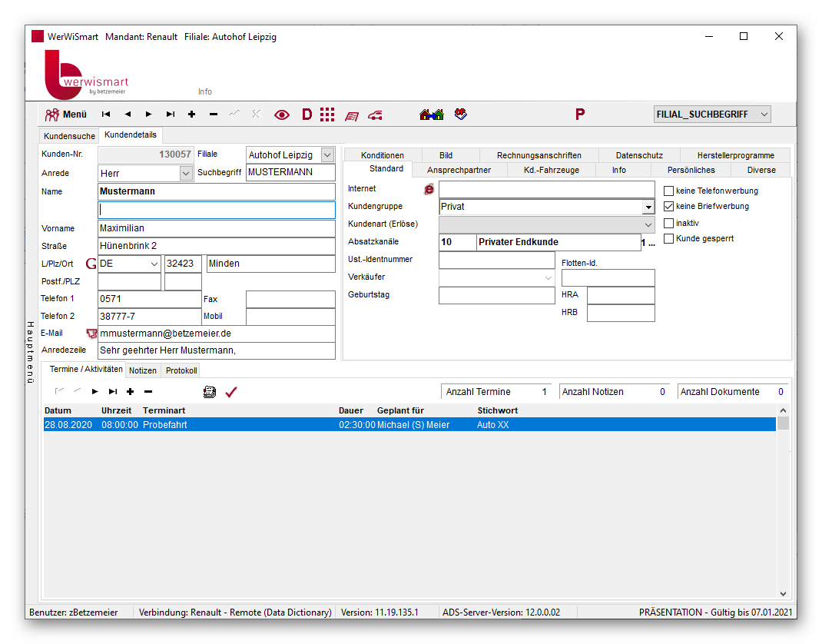Expand the Kundengruppe Privat dropdown
Screen dimensions: 822x644
pyautogui.click(x=648, y=207)
